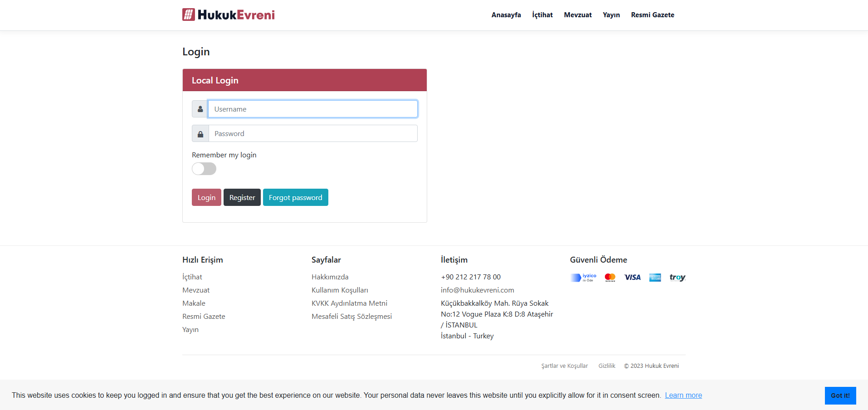868x410 pixels.
Task: Click the American Express logo
Action: (655, 278)
